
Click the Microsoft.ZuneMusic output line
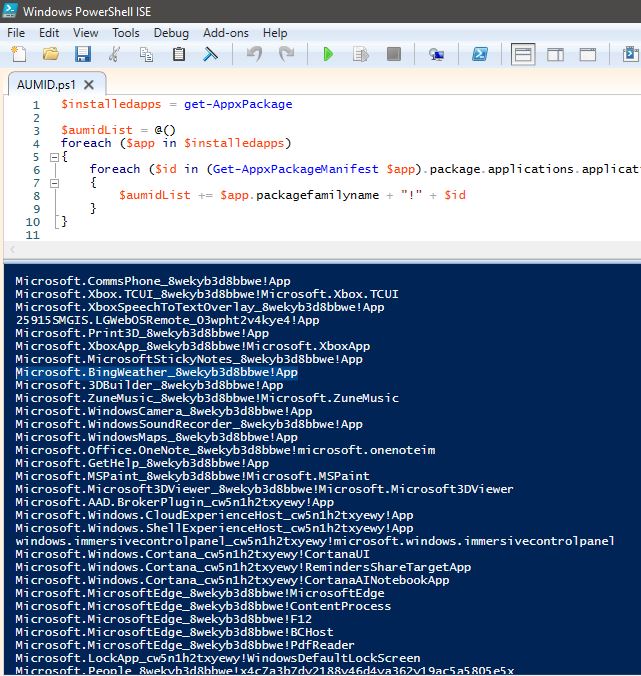pos(207,398)
